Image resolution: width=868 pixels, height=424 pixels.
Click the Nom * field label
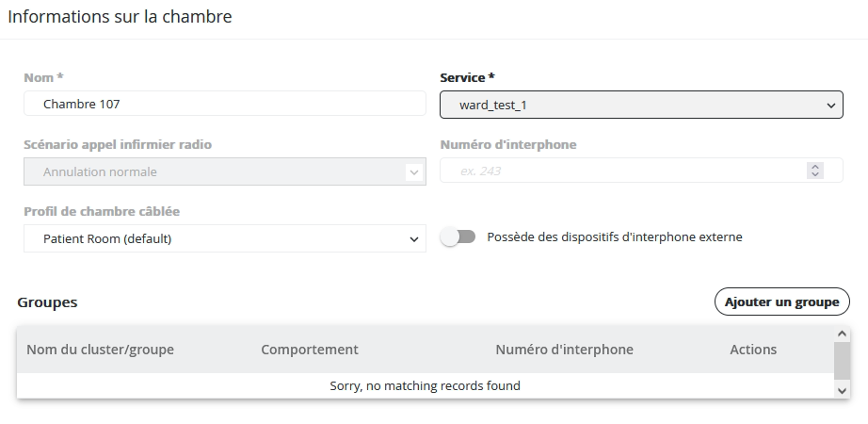click(x=43, y=77)
